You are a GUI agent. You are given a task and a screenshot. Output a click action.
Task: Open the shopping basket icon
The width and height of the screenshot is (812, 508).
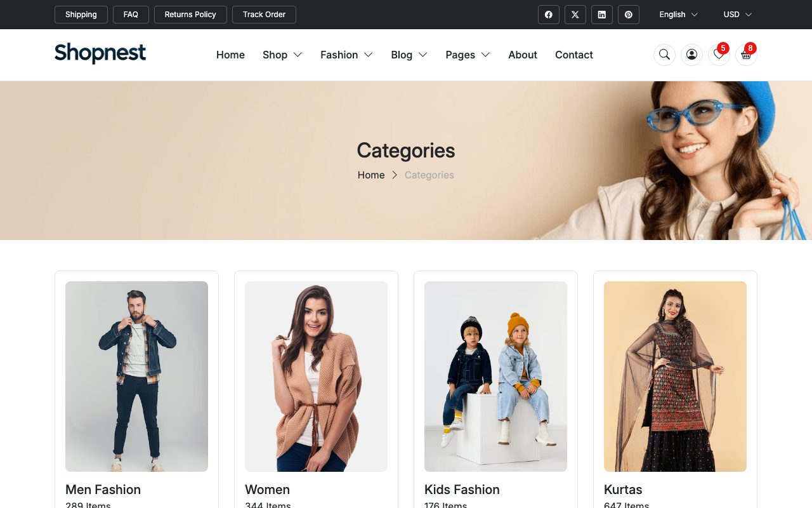coord(746,55)
